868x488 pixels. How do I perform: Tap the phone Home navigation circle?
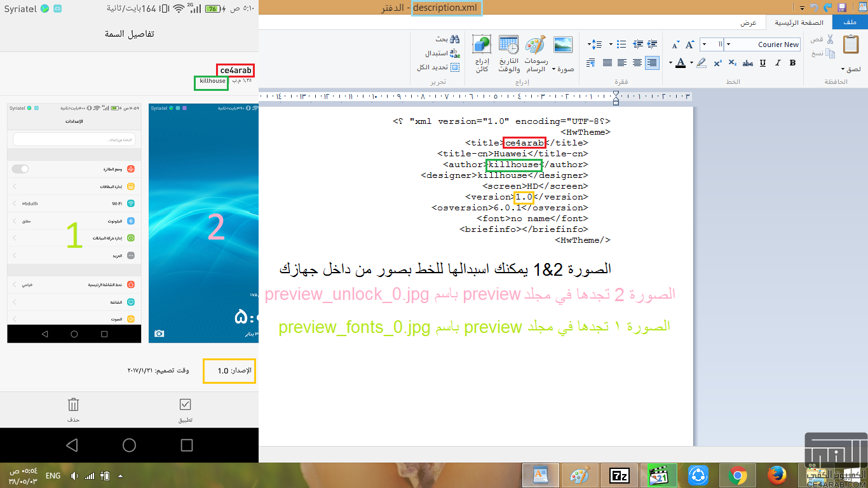pyautogui.click(x=129, y=445)
